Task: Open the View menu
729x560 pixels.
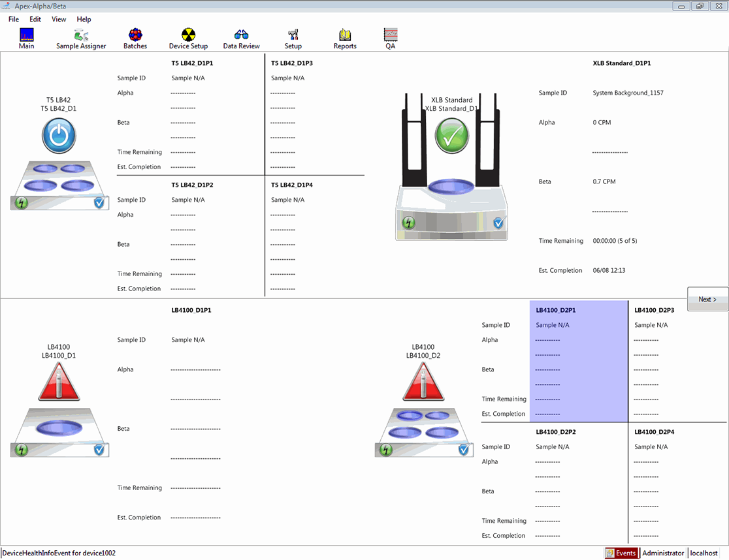Action: 59,20
